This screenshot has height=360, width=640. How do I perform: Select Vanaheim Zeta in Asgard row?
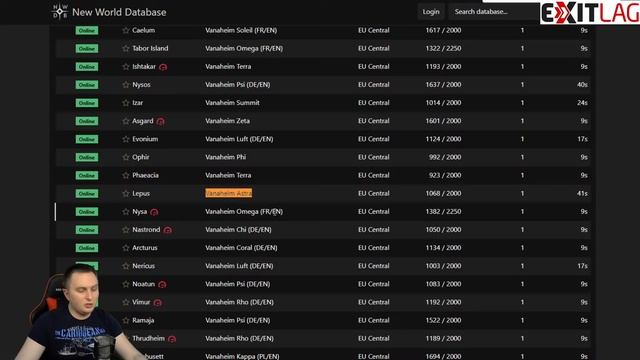click(x=227, y=121)
